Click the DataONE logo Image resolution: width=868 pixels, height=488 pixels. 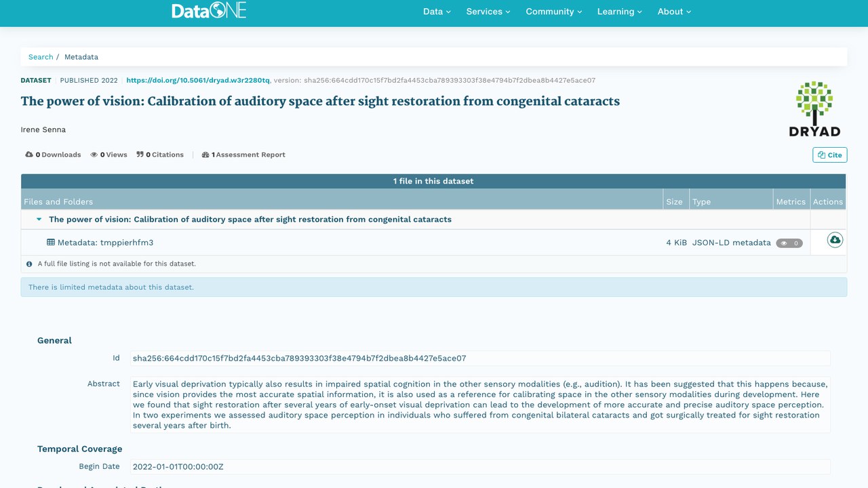point(209,11)
